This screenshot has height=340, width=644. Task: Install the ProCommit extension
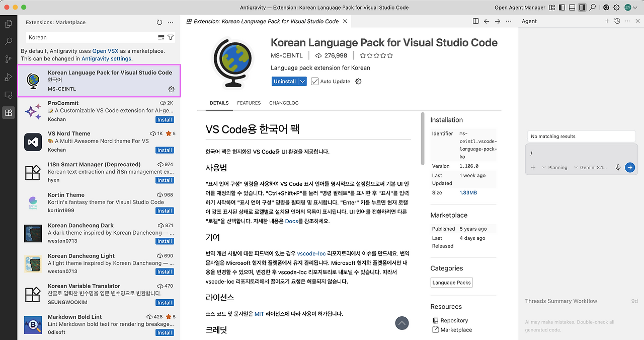[x=165, y=120]
